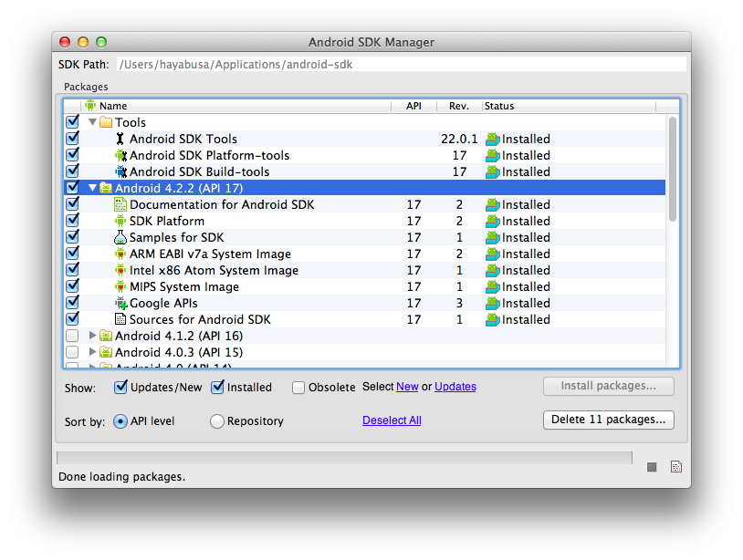The height and width of the screenshot is (560, 743).
Task: Select the Intel x86 Atom System Image row
Action: 364,270
